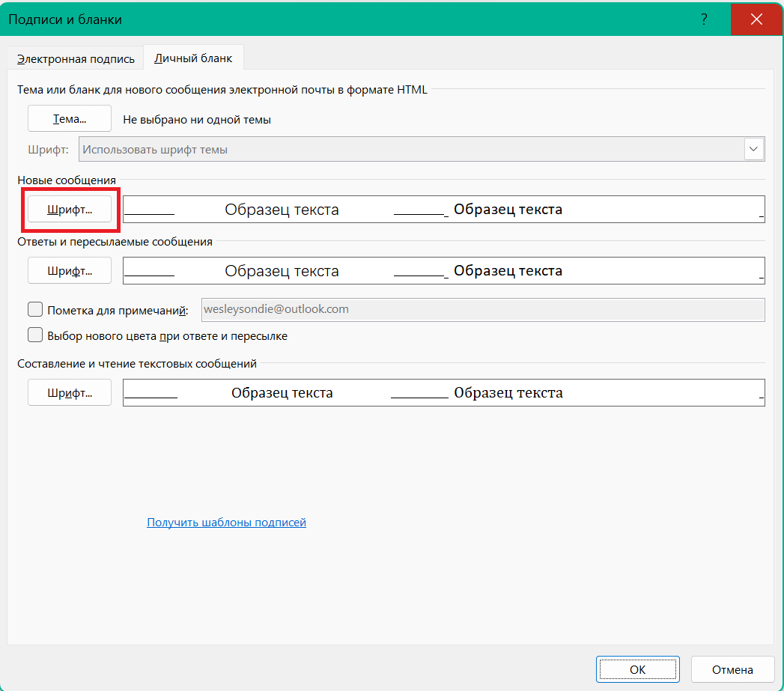Viewport: 784px width, 691px height.
Task: Close the Подписи и бланки dialog
Action: click(757, 19)
